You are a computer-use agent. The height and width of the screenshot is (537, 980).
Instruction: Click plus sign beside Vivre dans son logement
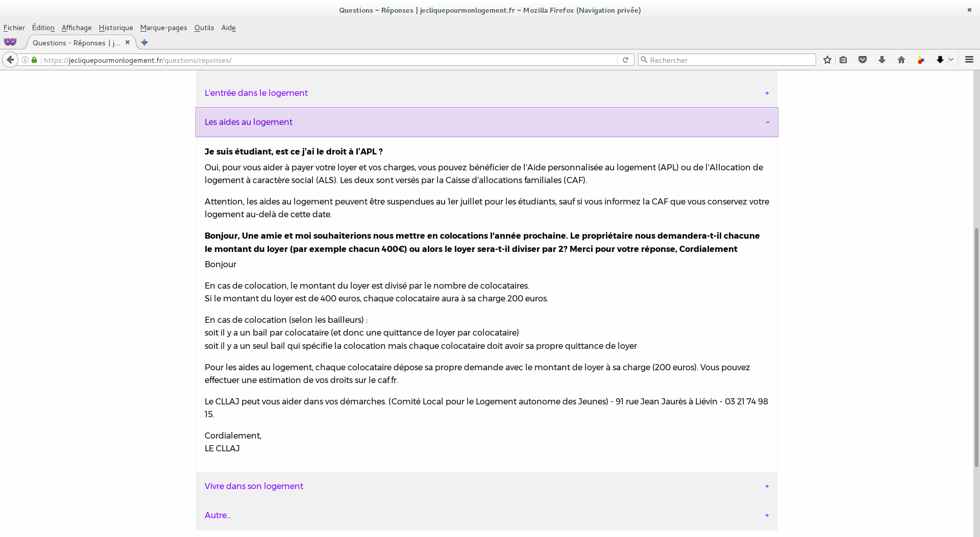tap(767, 486)
